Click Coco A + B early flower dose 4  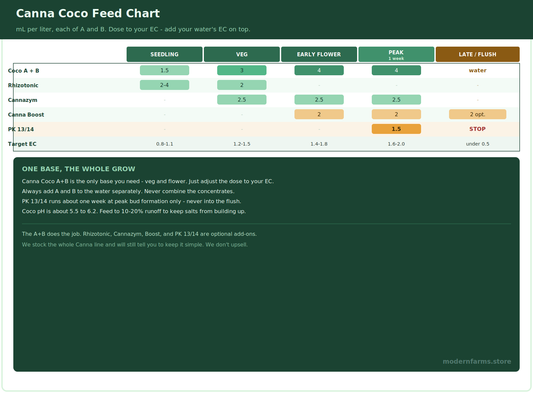click(319, 70)
